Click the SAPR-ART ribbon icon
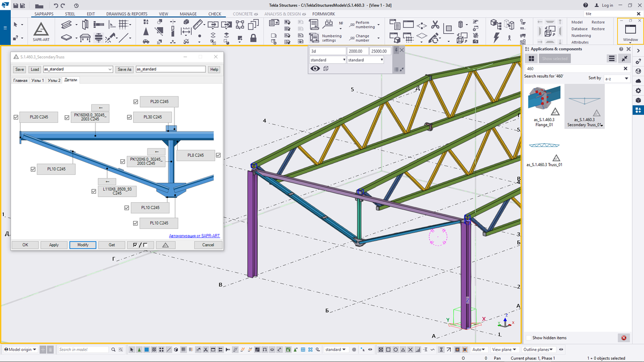 41,32
